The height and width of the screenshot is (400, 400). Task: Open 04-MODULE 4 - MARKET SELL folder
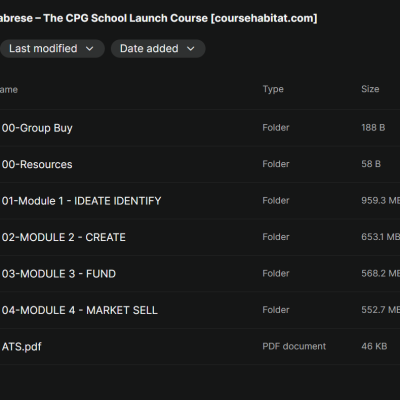[80, 310]
